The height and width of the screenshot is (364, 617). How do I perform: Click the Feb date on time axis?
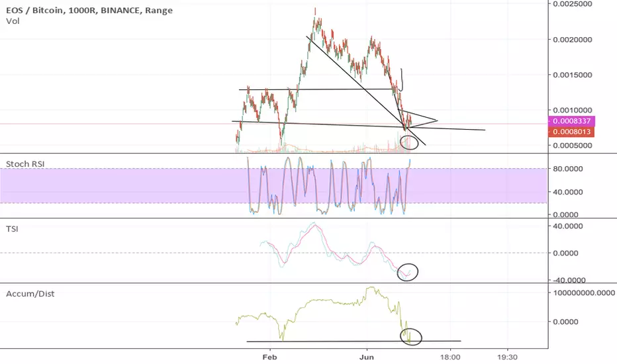coord(269,357)
